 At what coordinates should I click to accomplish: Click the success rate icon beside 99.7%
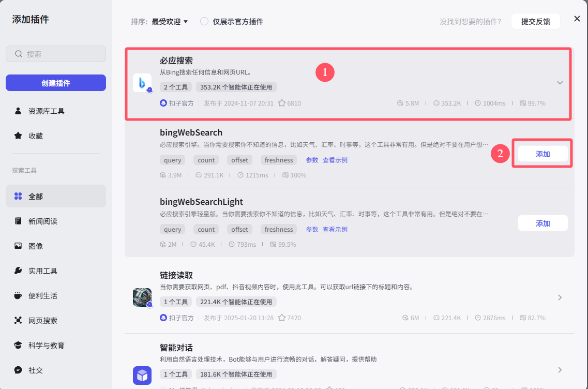pos(523,103)
